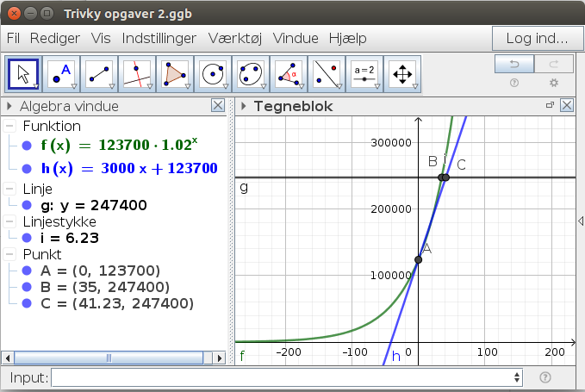Collapse the Punkt tree group
Image resolution: width=585 pixels, height=392 pixels.
pyautogui.click(x=9, y=254)
